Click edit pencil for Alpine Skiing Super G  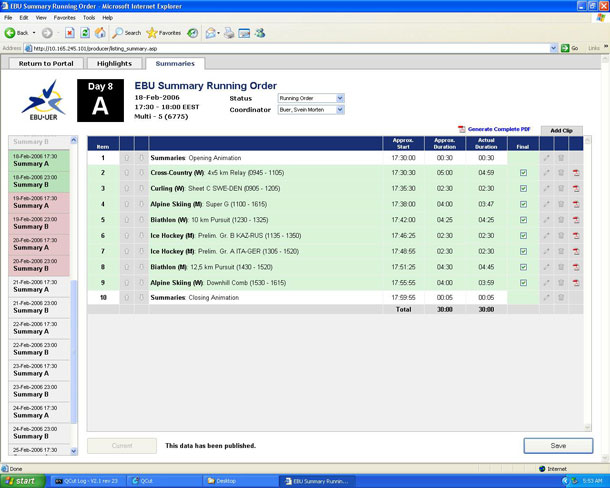[547, 204]
